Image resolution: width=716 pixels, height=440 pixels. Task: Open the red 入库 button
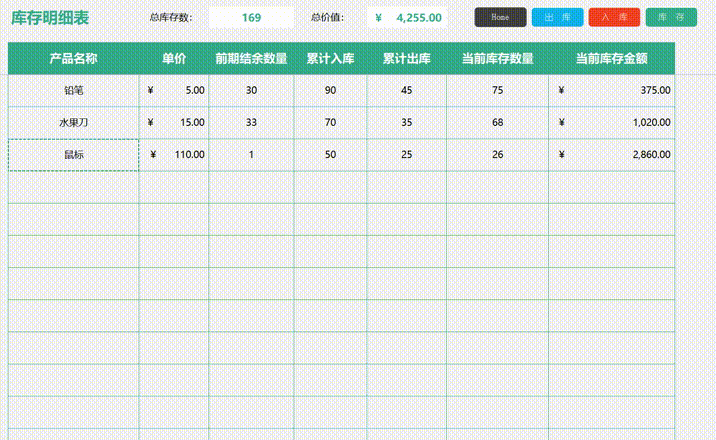(614, 17)
